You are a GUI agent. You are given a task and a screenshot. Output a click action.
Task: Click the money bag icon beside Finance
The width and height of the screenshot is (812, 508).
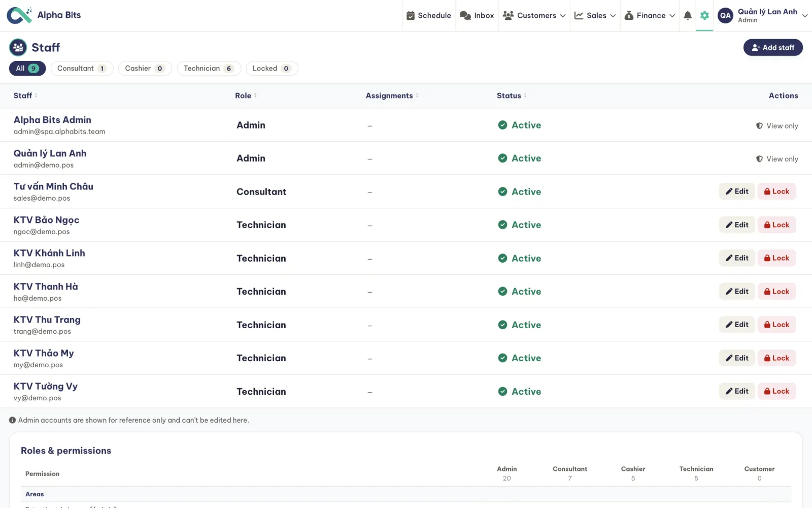point(629,16)
